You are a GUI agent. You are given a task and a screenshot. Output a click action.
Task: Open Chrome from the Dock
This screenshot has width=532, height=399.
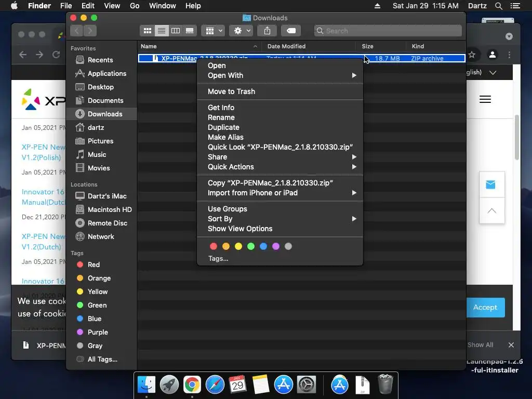pyautogui.click(x=192, y=385)
